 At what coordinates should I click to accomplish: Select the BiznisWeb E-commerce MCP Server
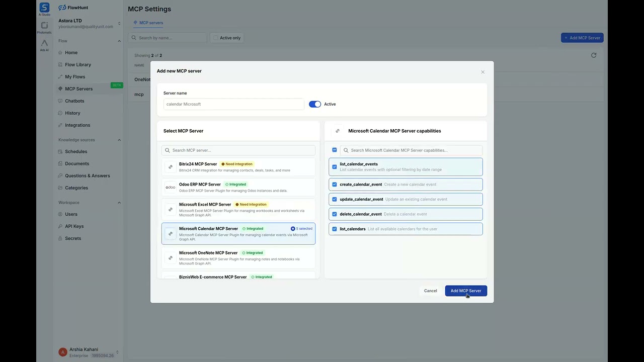coord(238,276)
